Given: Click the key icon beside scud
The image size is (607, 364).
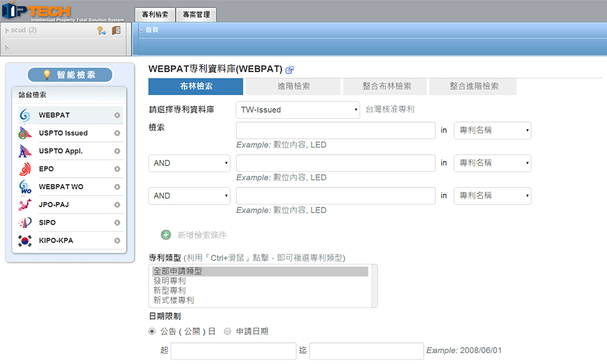Looking at the screenshot, I should (x=101, y=30).
